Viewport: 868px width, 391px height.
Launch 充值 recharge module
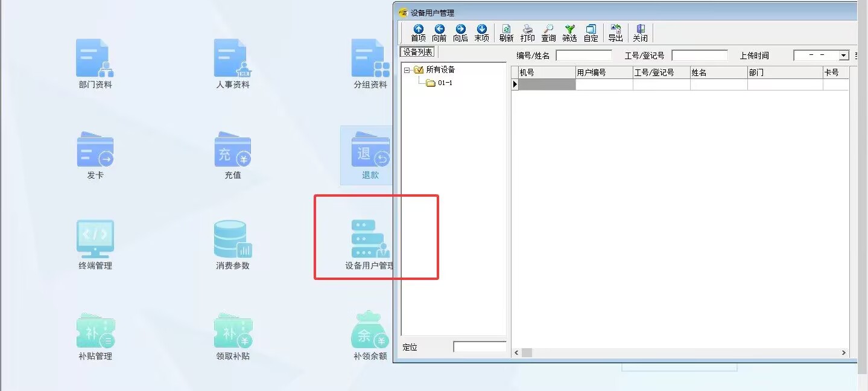point(233,155)
